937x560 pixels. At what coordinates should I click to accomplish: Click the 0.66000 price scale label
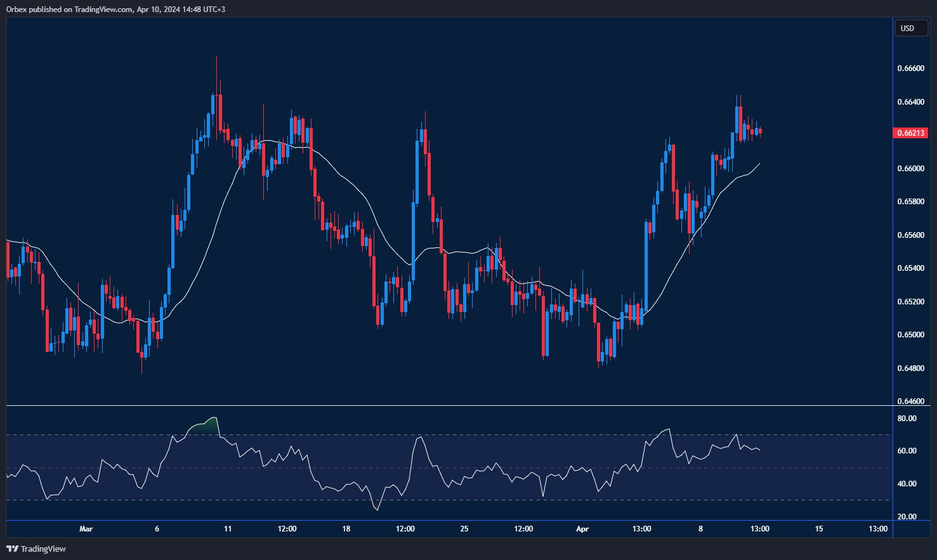pyautogui.click(x=910, y=169)
